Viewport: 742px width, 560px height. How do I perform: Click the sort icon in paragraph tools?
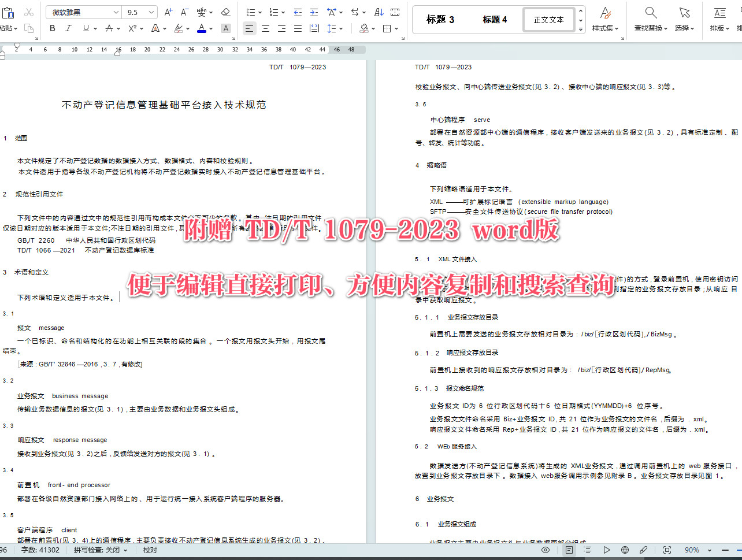(x=379, y=12)
